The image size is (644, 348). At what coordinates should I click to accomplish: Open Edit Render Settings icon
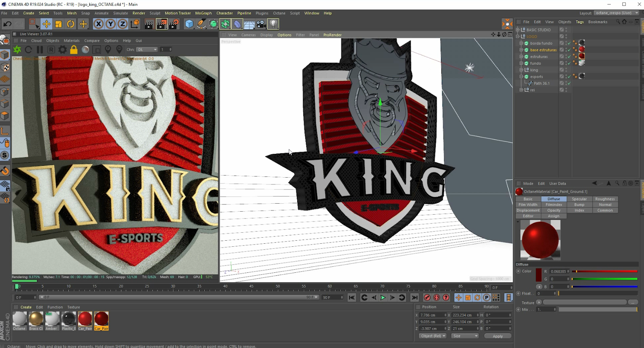(x=174, y=24)
